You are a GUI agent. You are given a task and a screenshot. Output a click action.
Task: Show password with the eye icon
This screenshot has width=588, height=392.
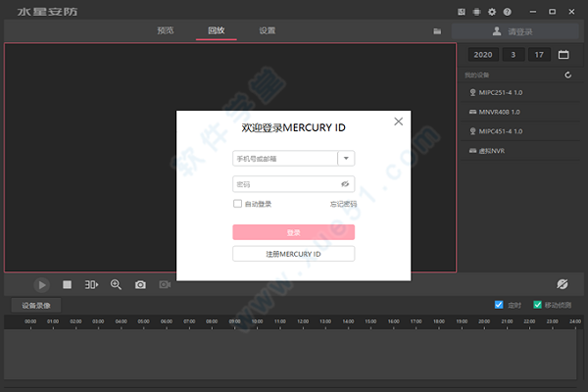(x=345, y=183)
